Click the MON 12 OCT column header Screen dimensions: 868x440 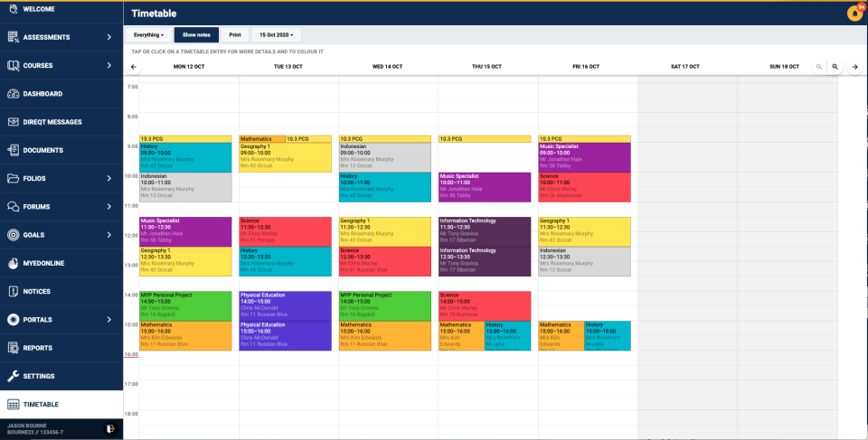point(189,67)
